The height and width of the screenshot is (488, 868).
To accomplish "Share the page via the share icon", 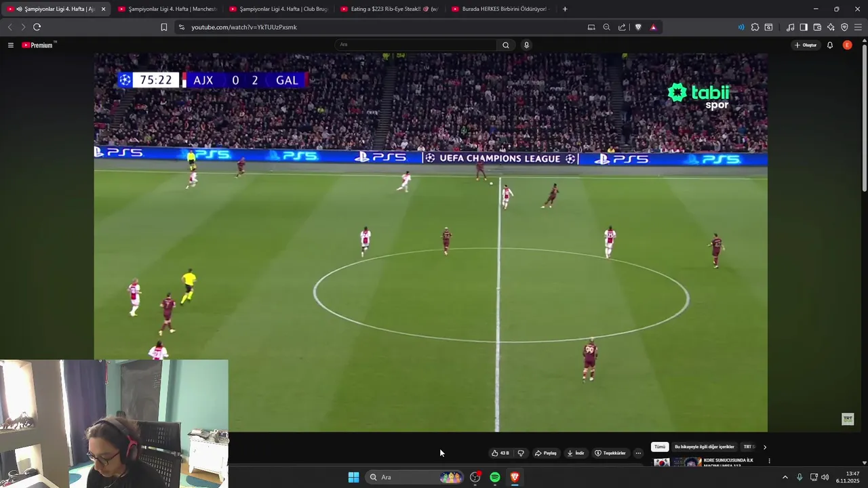I will pos(622,27).
